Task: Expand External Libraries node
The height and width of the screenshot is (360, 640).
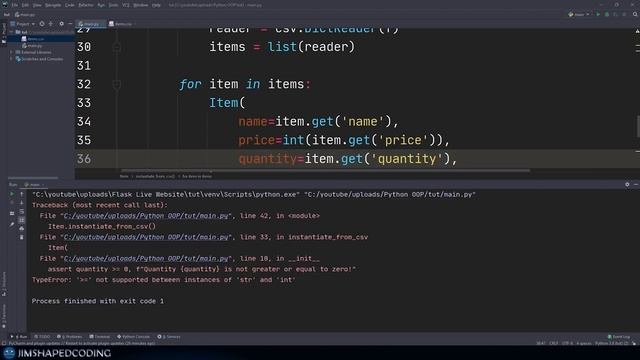Action: (11, 52)
